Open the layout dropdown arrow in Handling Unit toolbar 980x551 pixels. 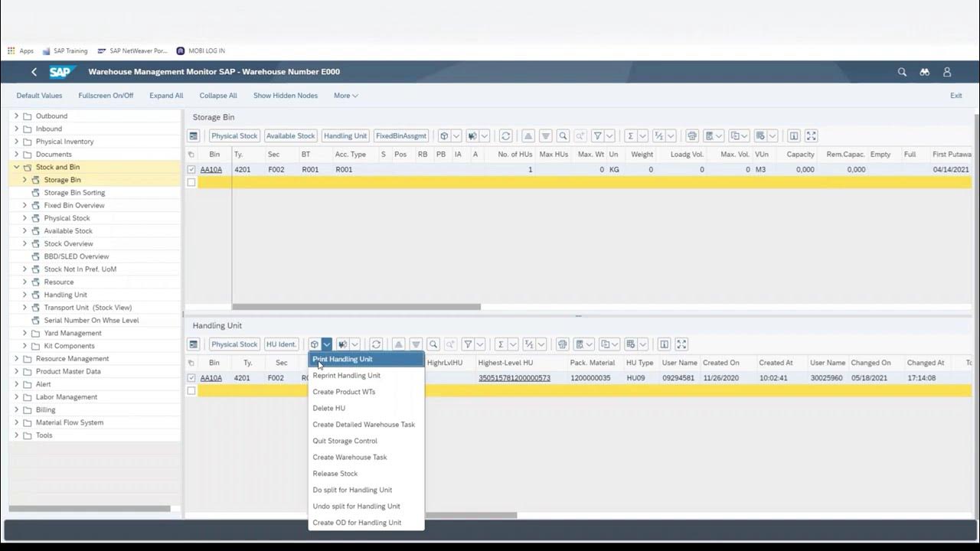click(643, 344)
